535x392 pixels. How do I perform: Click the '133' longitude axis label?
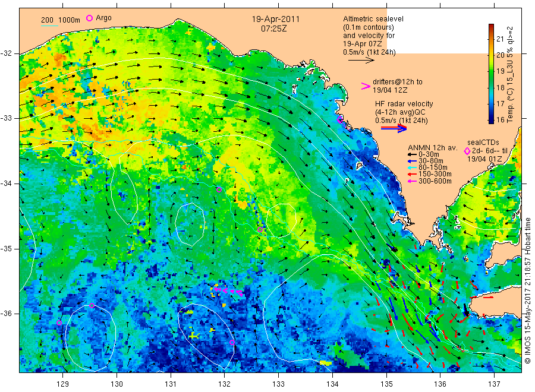[x=278, y=384]
